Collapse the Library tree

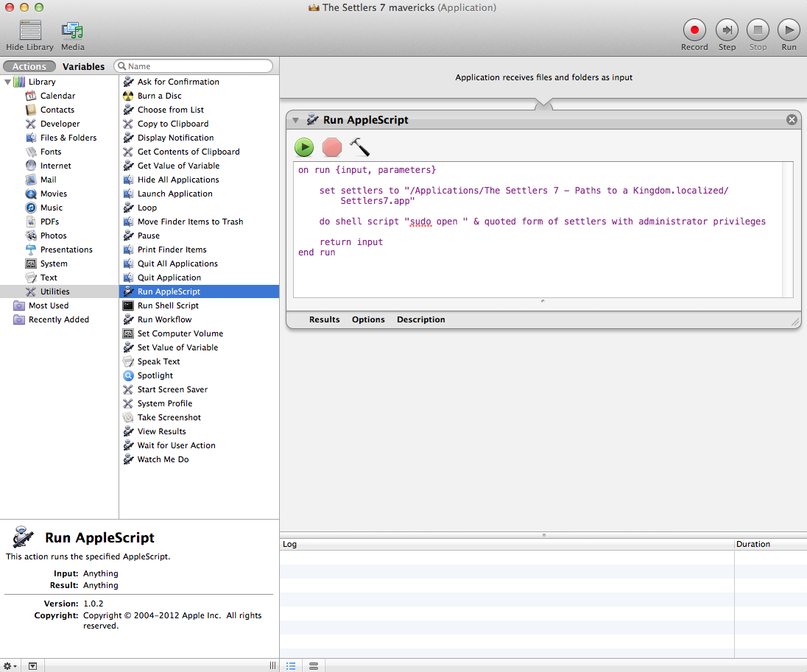pyautogui.click(x=8, y=82)
